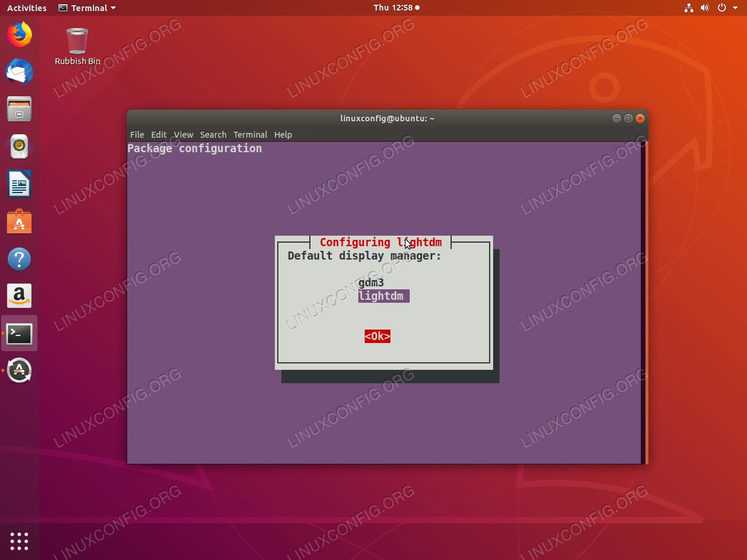This screenshot has width=747, height=560.
Task: Click the volume icon in top bar
Action: 704,8
